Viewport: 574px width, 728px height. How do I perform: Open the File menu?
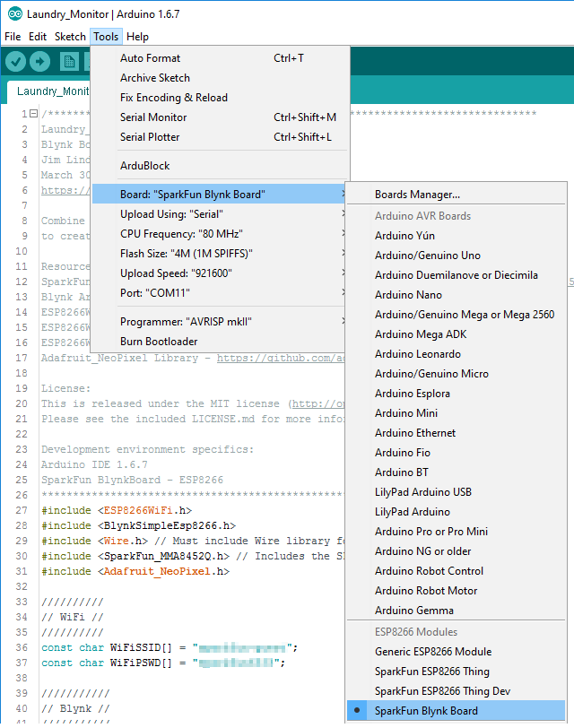pos(13,37)
